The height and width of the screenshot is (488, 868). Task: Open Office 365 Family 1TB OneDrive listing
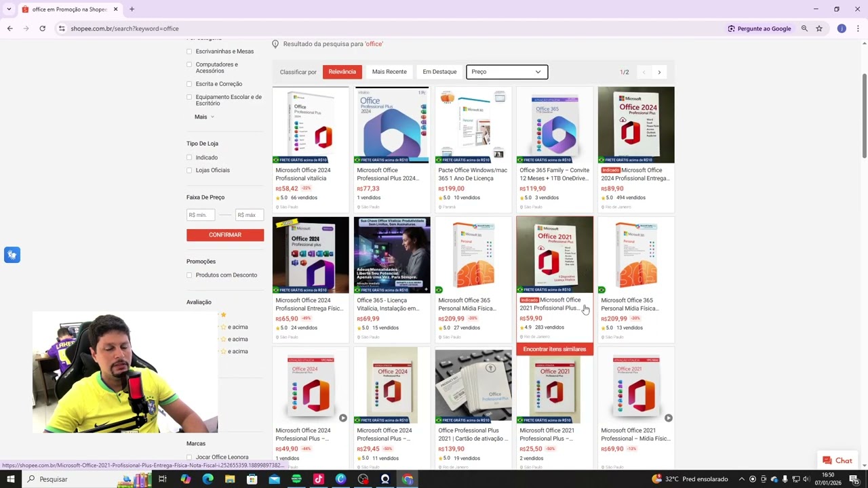555,149
